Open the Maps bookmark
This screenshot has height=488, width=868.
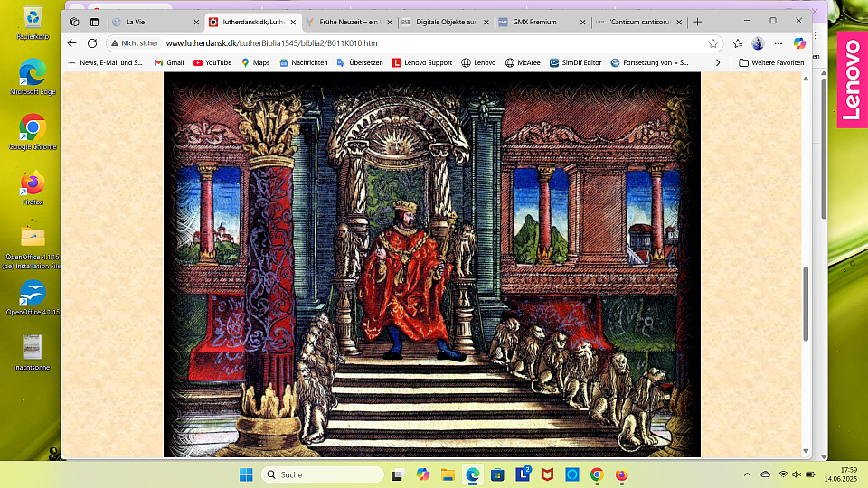click(x=255, y=62)
